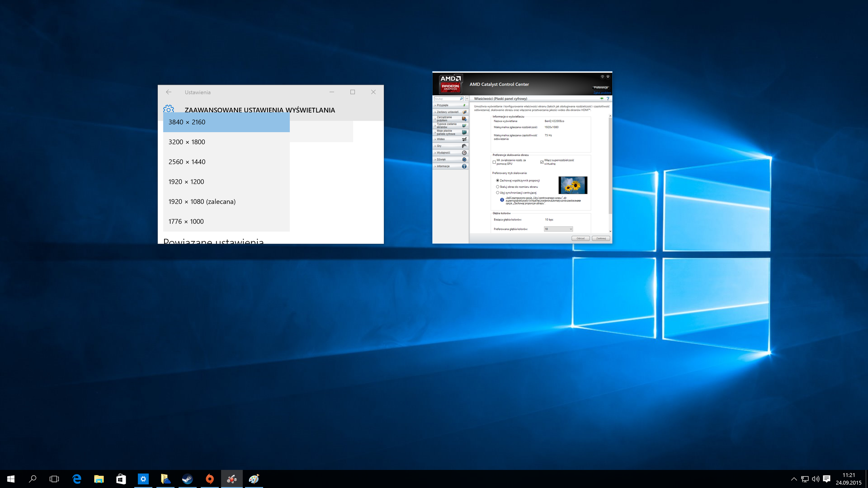
Task: Click the Zgłoś problem link
Action: [602, 93]
